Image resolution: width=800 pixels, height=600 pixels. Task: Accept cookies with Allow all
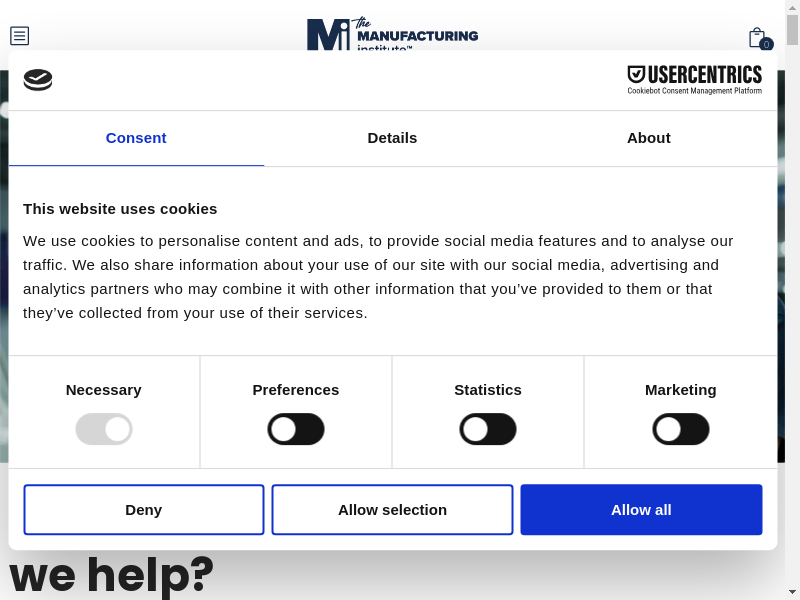(641, 510)
